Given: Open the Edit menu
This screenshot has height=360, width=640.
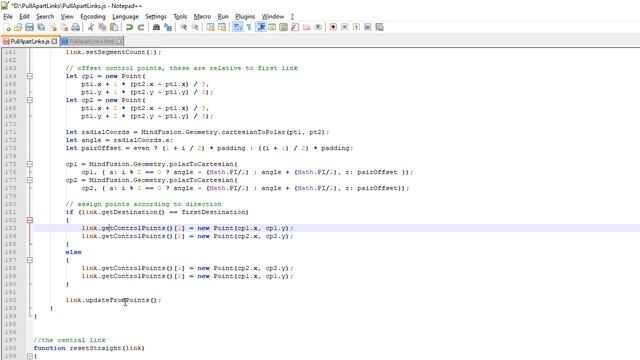Looking at the screenshot, I should (24, 17).
